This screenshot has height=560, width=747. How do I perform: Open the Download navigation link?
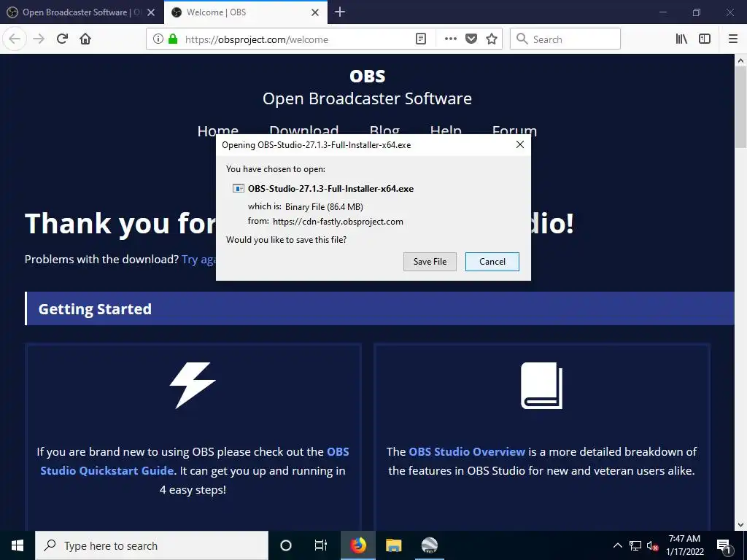click(x=304, y=131)
